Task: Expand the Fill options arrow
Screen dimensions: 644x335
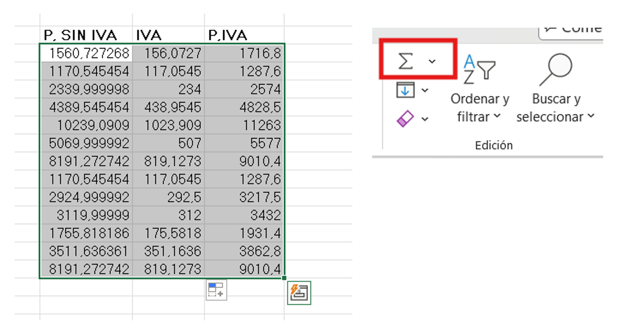Action: (x=425, y=90)
